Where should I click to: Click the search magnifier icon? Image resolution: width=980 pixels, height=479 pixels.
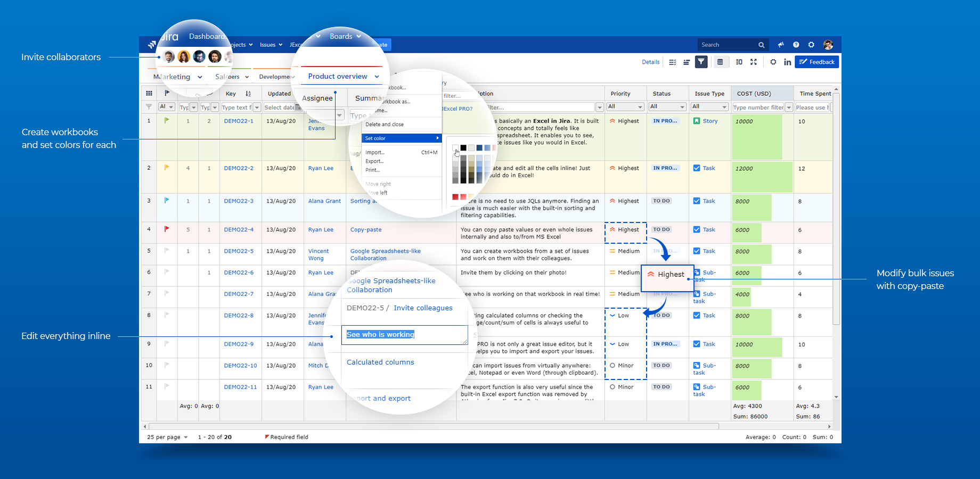[762, 45]
